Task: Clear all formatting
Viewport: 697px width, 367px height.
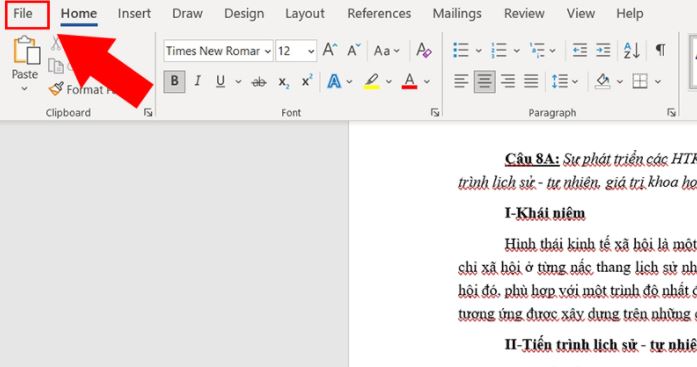Action: 423,50
